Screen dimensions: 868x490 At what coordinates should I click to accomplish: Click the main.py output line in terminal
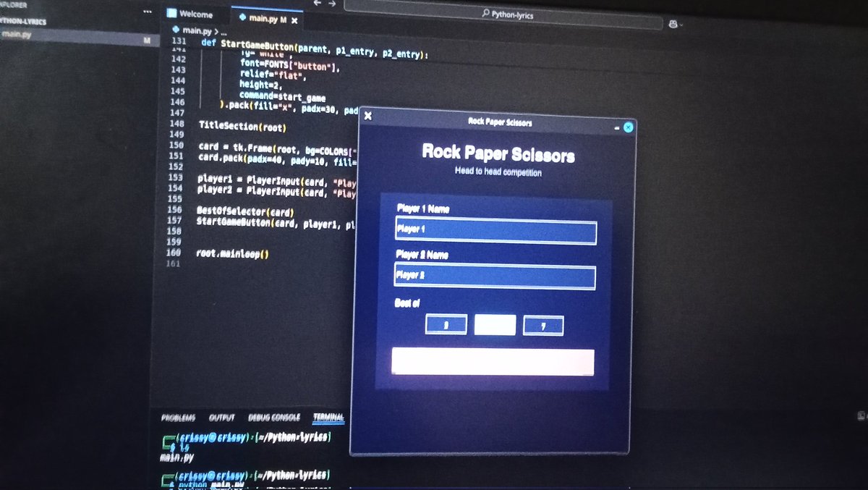click(177, 457)
